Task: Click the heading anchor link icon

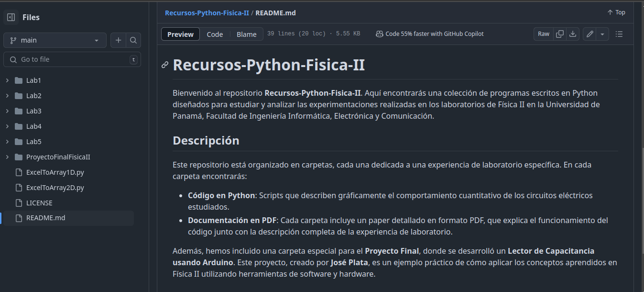Action: 165,65
